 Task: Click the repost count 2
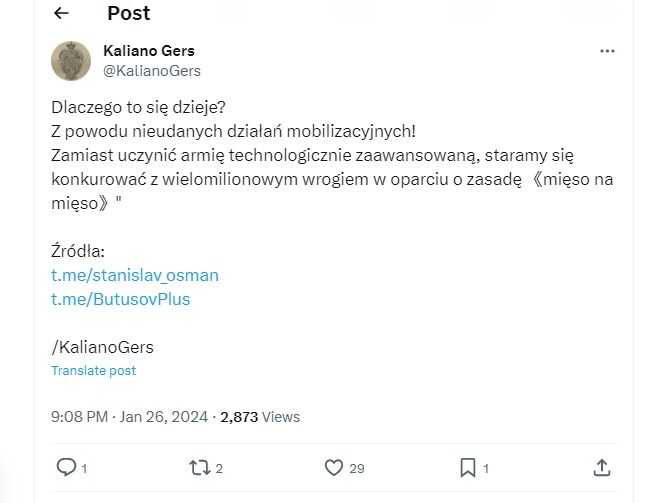[x=219, y=468]
